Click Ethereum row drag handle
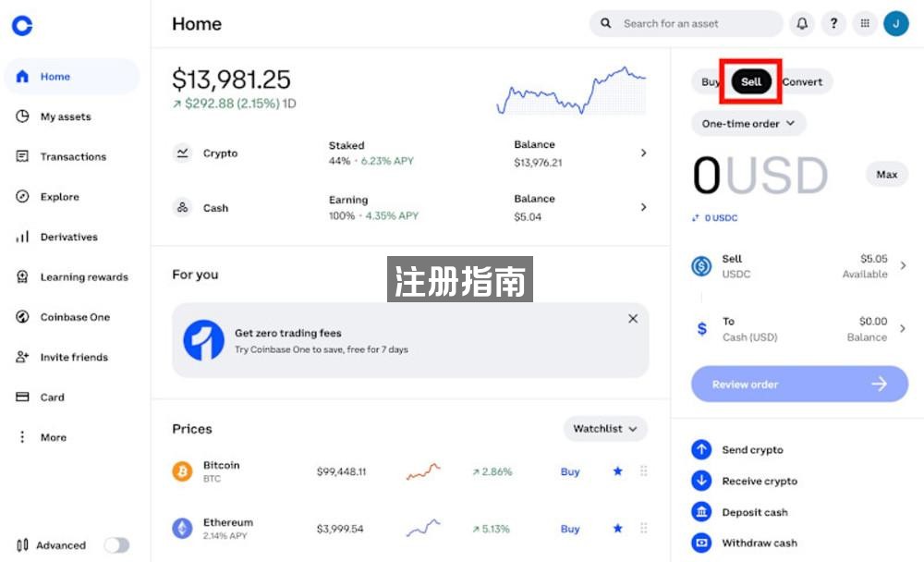 click(x=643, y=528)
